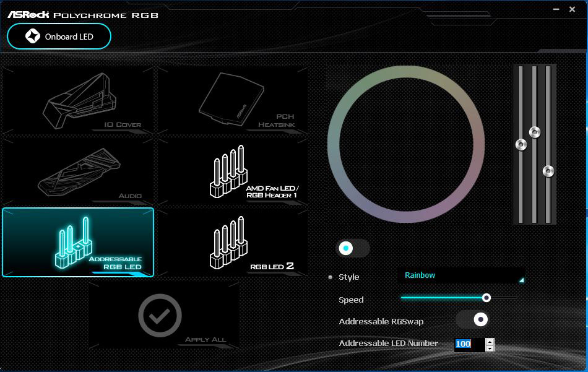Select AMD Fan LED / RGB Header 1
The image size is (588, 372).
point(233,171)
